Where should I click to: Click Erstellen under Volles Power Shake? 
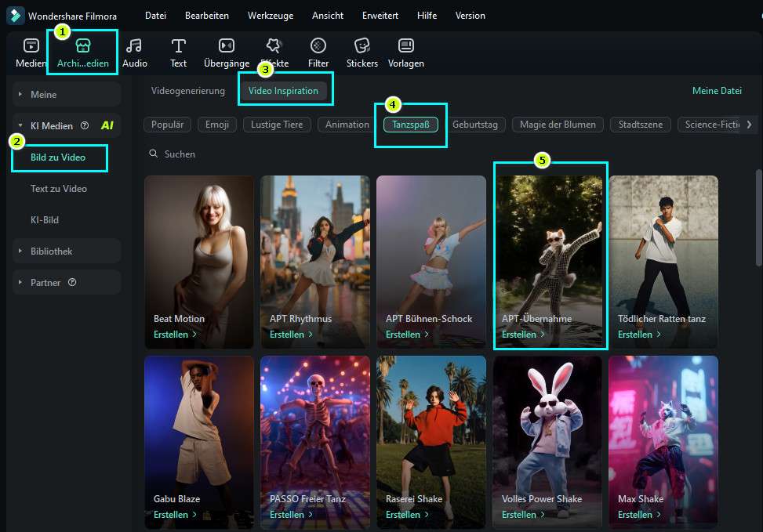[523, 515]
